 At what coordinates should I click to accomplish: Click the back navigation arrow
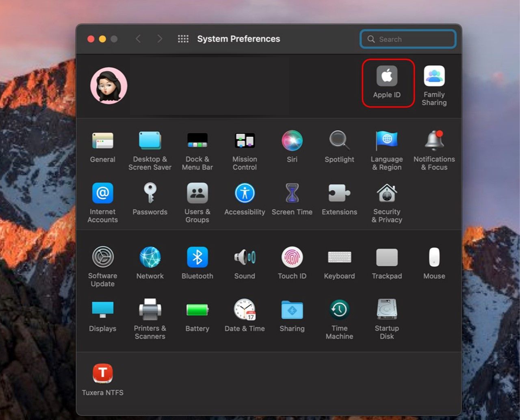point(138,39)
